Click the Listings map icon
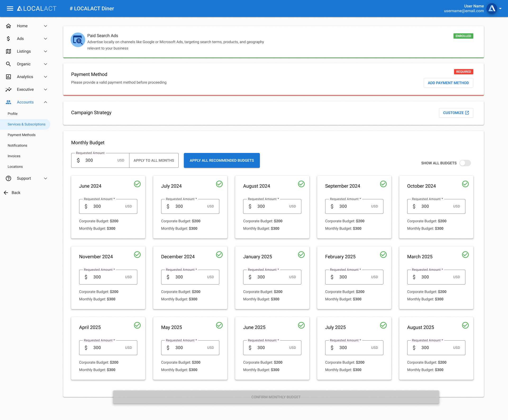Viewport: 508px width, 420px height. point(8,51)
